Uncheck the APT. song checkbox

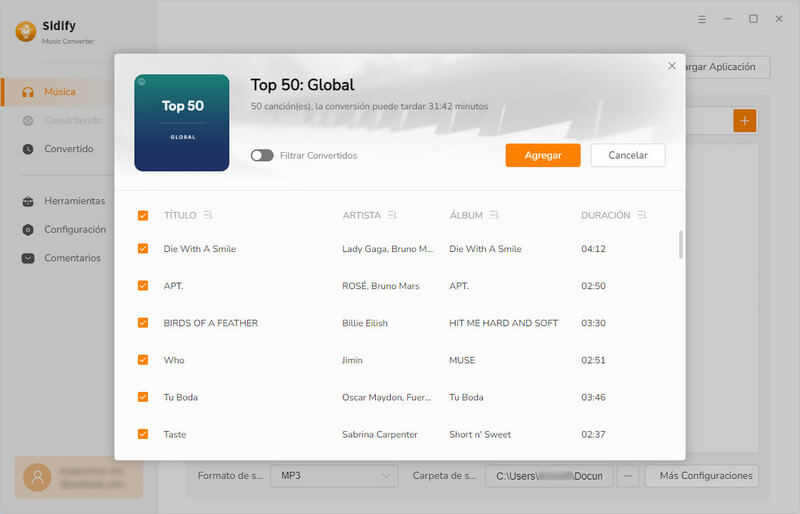pyautogui.click(x=143, y=286)
